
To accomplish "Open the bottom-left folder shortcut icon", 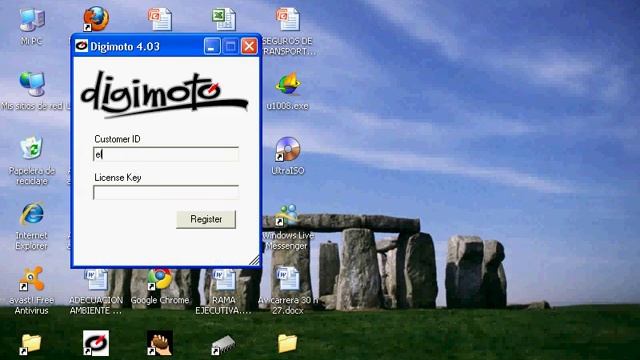I will pos(31,344).
